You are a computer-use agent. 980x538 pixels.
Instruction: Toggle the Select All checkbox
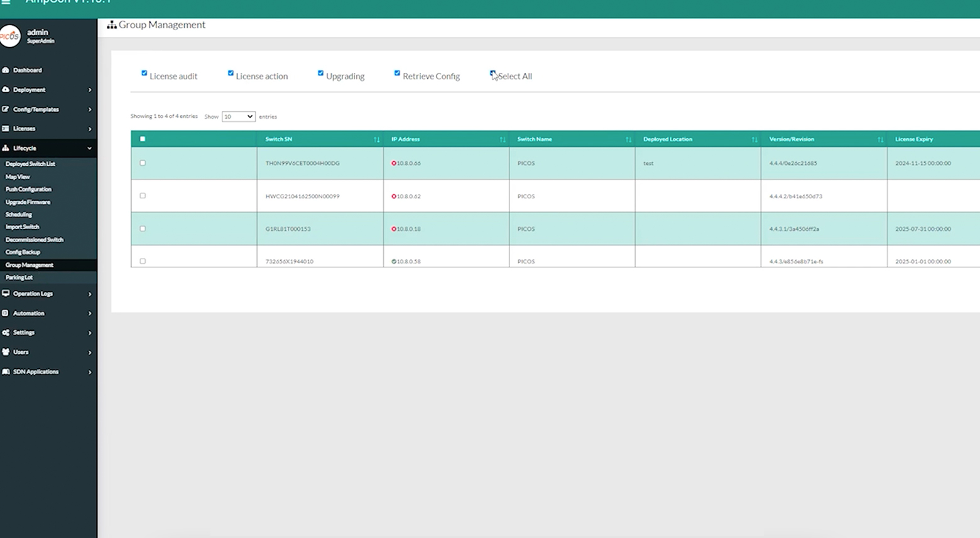click(x=493, y=73)
